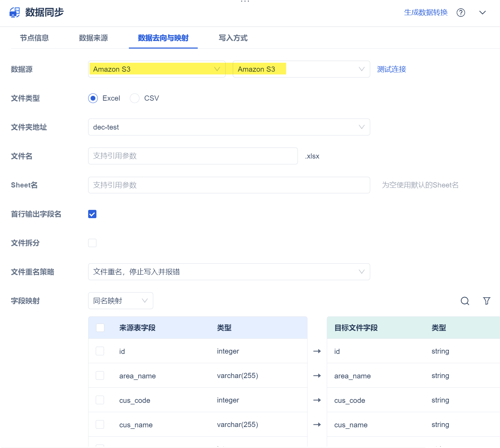The width and height of the screenshot is (500, 448).
Task: Click the integer type of source cus_code
Action: 228,400
